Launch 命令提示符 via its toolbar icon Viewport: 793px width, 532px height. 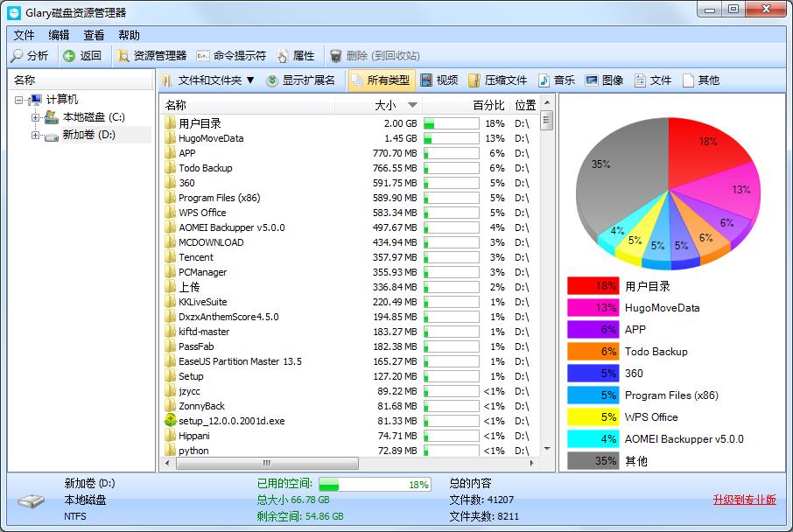point(230,55)
